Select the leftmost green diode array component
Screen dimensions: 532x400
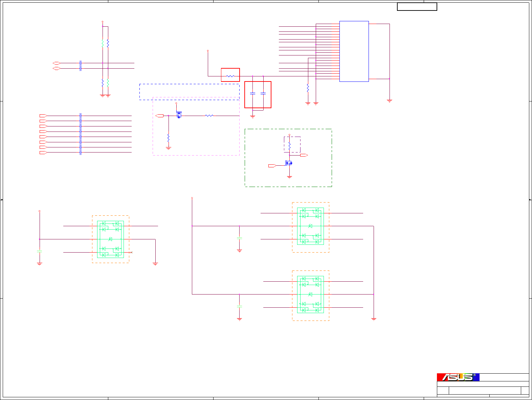click(x=110, y=239)
